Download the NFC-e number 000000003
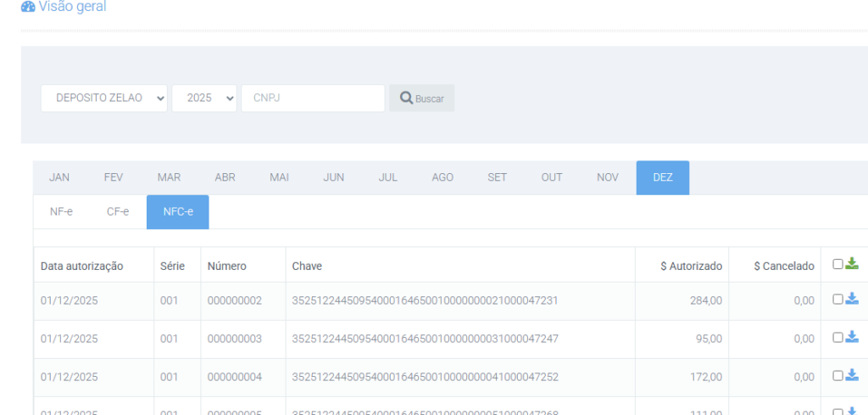Image resolution: width=868 pixels, height=415 pixels. (x=852, y=337)
